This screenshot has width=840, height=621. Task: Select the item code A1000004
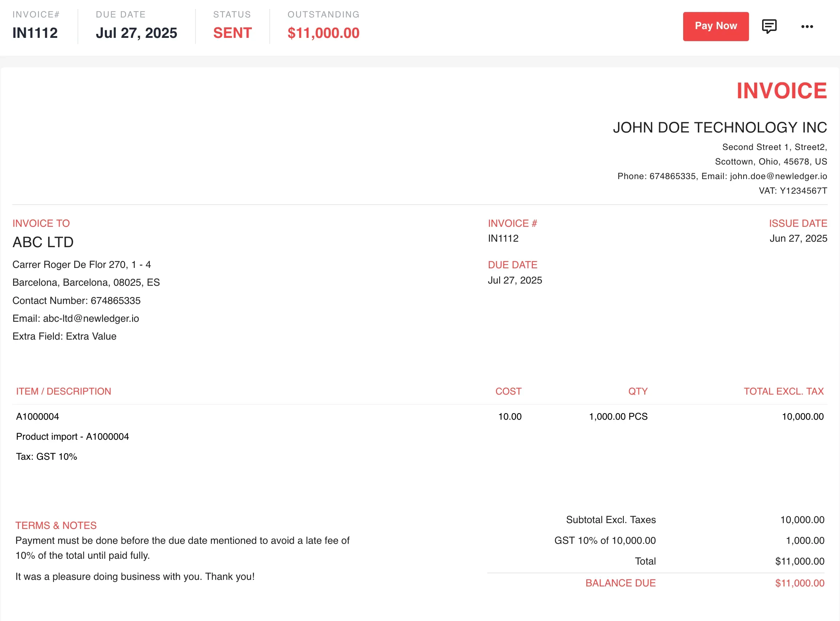tap(37, 416)
